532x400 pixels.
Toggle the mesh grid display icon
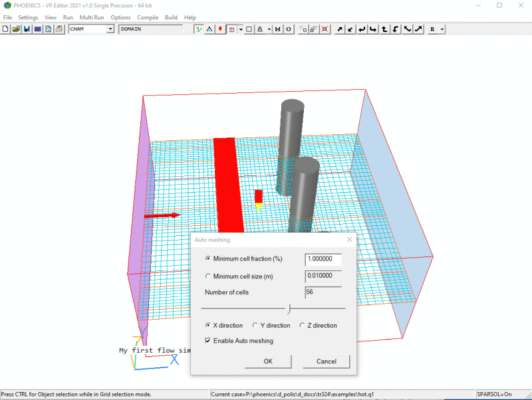230,29
